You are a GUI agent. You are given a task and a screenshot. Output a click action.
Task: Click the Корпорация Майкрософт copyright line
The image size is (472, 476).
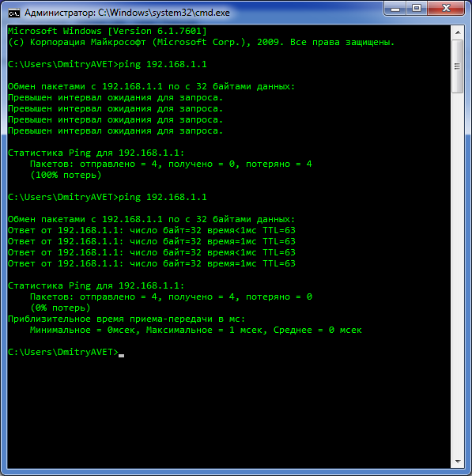[201, 42]
